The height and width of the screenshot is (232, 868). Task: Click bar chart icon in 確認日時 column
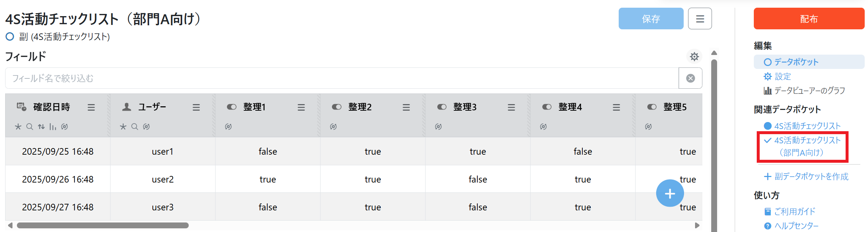tap(53, 126)
